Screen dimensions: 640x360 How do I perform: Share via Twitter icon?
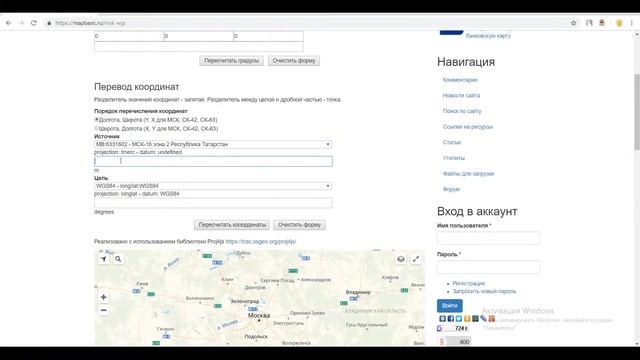pos(459,318)
